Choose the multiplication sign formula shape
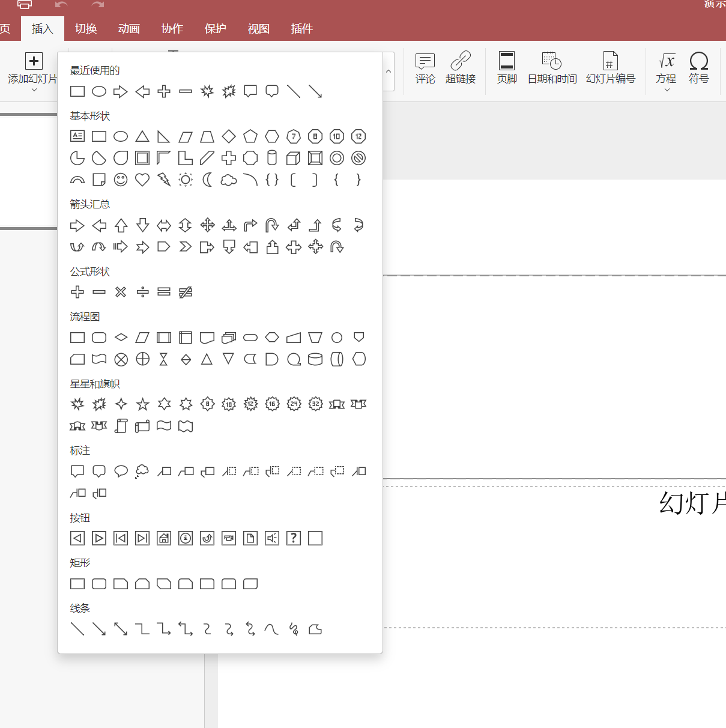The width and height of the screenshot is (726, 728). coord(121,292)
